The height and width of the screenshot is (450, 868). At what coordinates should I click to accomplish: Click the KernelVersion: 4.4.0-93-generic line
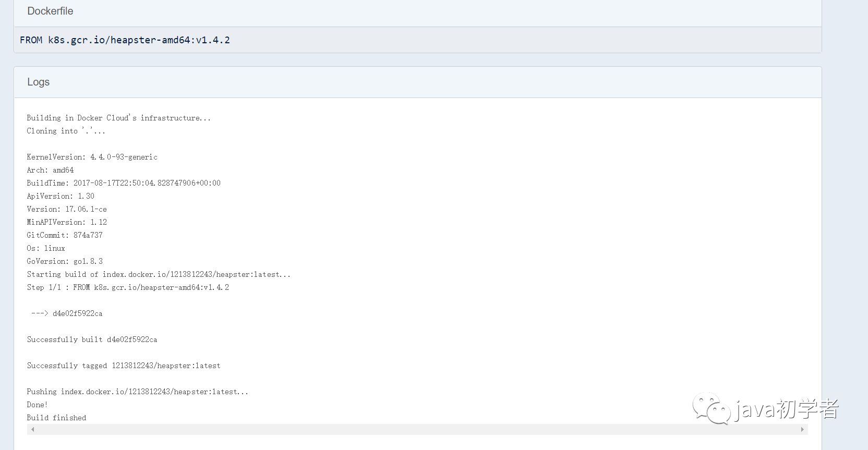pyautogui.click(x=92, y=157)
